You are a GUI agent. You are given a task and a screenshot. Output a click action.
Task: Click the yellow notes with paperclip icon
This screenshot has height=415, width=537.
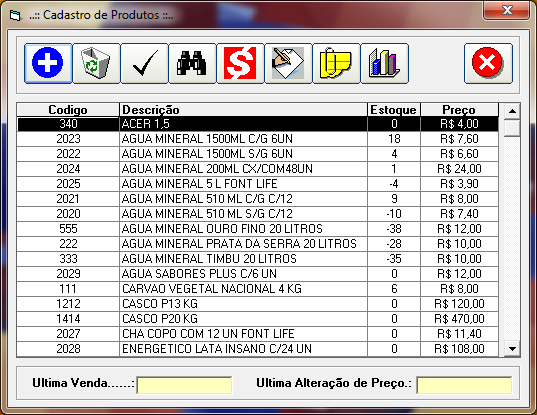(x=336, y=63)
